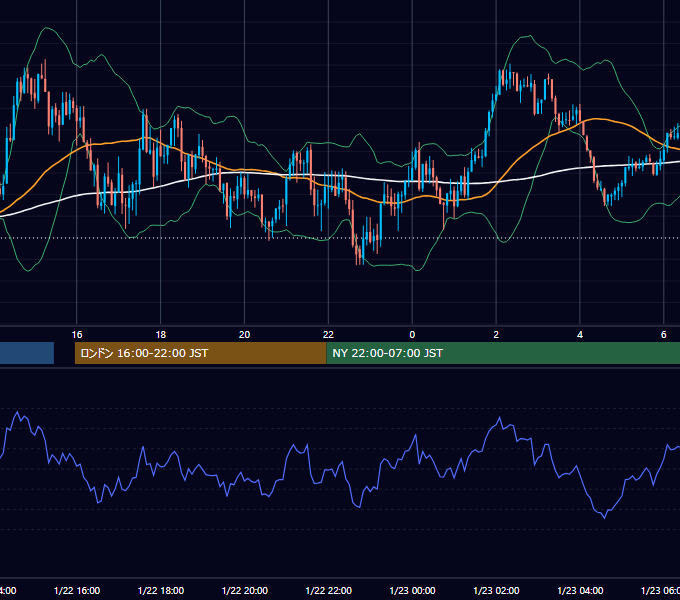Viewport: 680px width, 600px height.
Task: Click the '1/22 20:00' time label
Action: 245,590
